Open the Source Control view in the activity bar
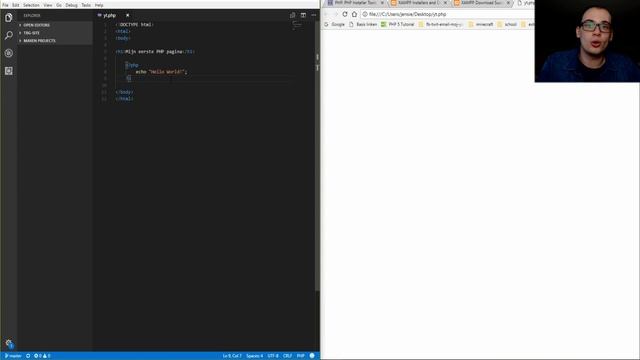This screenshot has width=640, height=360. point(9,53)
